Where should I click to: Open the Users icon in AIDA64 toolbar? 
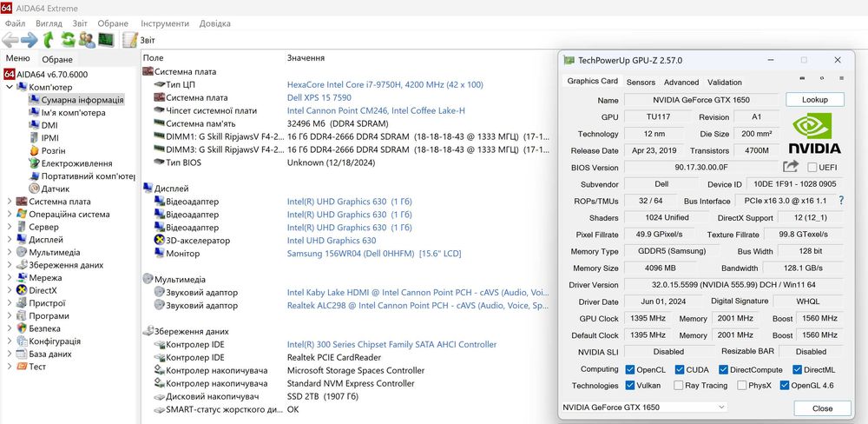[x=87, y=40]
